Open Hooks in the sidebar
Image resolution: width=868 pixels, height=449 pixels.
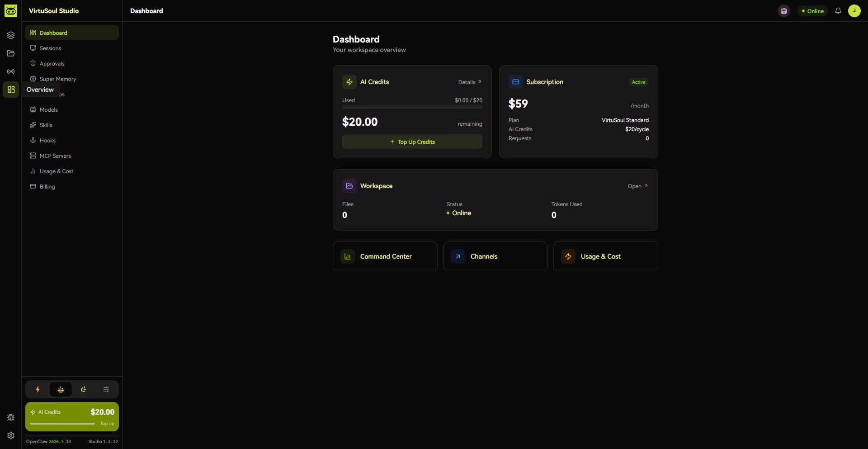(x=72, y=140)
